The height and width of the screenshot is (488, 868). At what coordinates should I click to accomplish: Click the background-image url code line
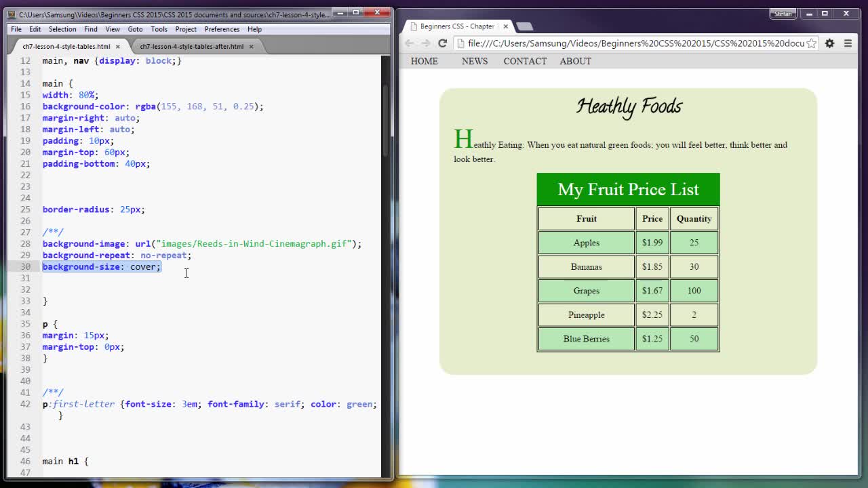tap(202, 244)
